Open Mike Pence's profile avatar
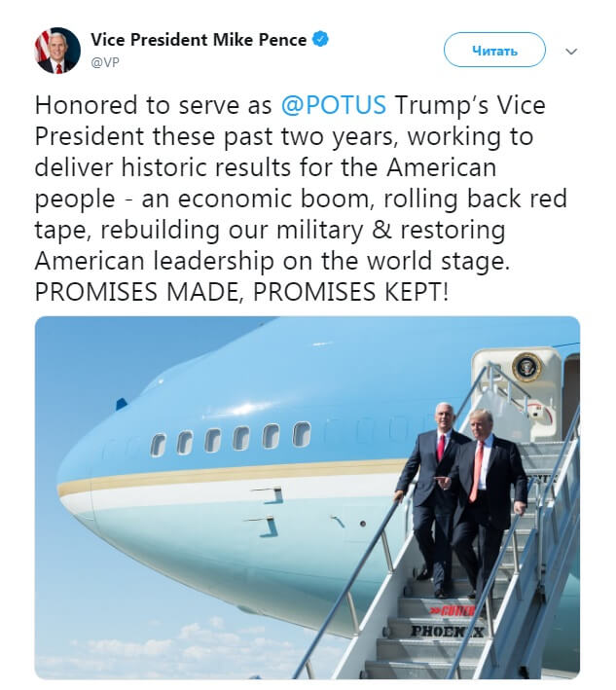 [57, 51]
